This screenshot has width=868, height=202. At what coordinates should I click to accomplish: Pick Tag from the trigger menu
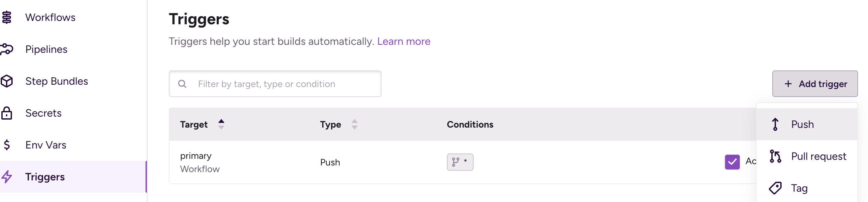[799, 188]
